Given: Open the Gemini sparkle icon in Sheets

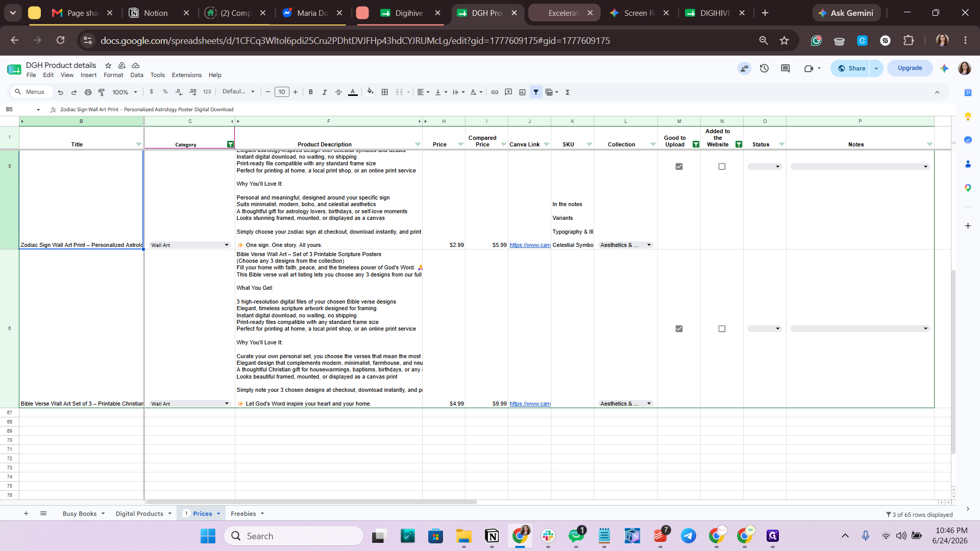Looking at the screenshot, I should pyautogui.click(x=944, y=68).
